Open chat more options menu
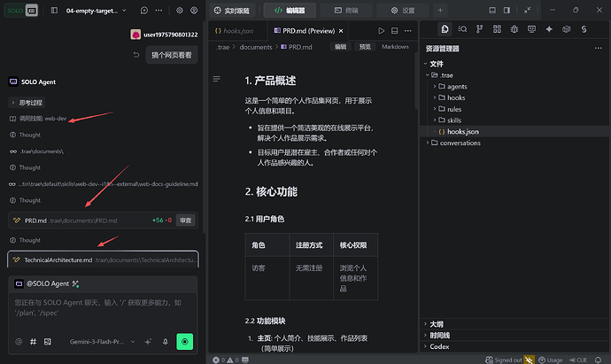The image size is (611, 364). click(159, 11)
